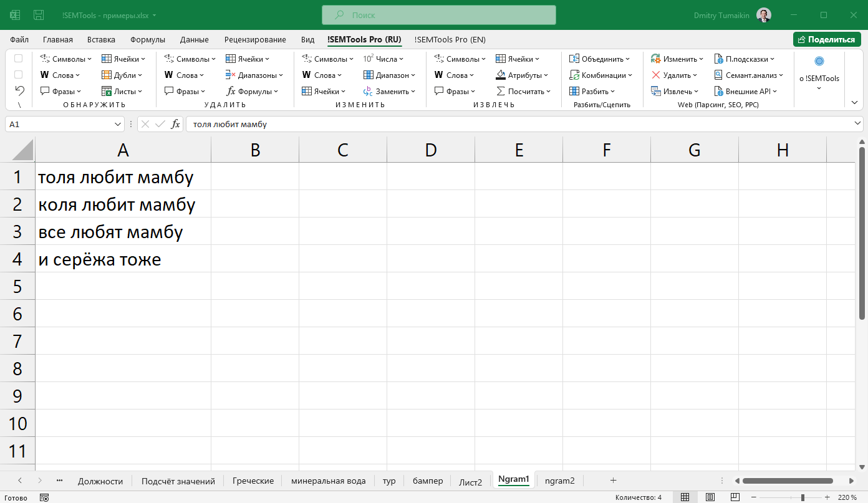Switch to Рецензирование tab
The image size is (868, 503).
pyautogui.click(x=255, y=39)
